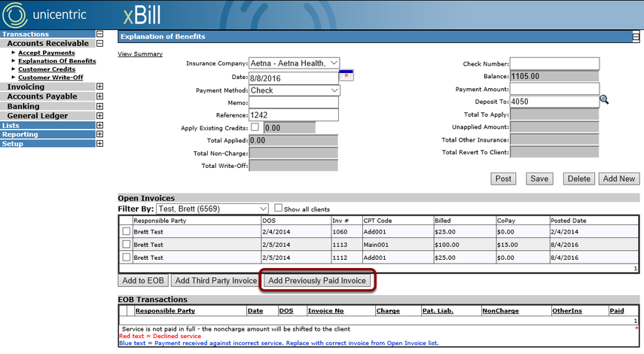Expand the Reporting section

99,134
